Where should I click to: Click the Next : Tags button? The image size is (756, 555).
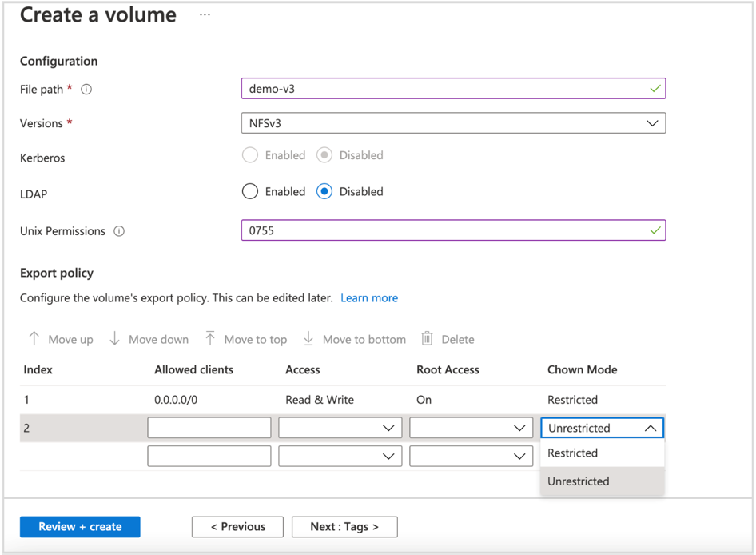(x=344, y=526)
